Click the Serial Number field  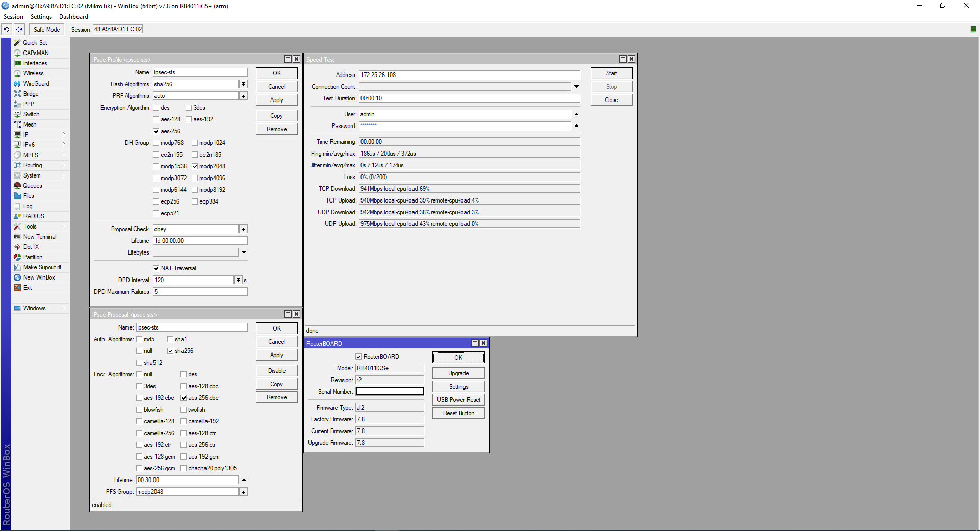pyautogui.click(x=390, y=392)
